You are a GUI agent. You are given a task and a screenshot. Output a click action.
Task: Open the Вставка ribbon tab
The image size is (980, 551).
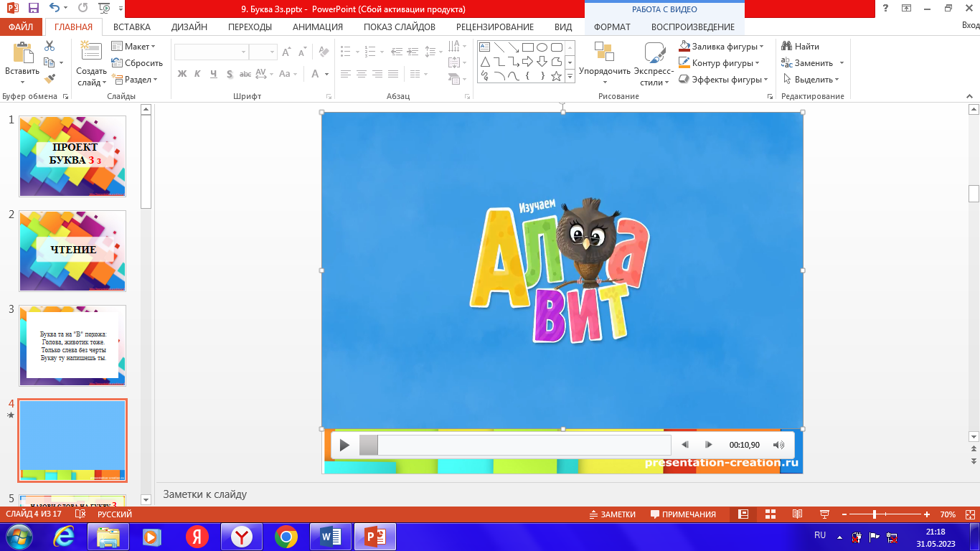coord(132,27)
